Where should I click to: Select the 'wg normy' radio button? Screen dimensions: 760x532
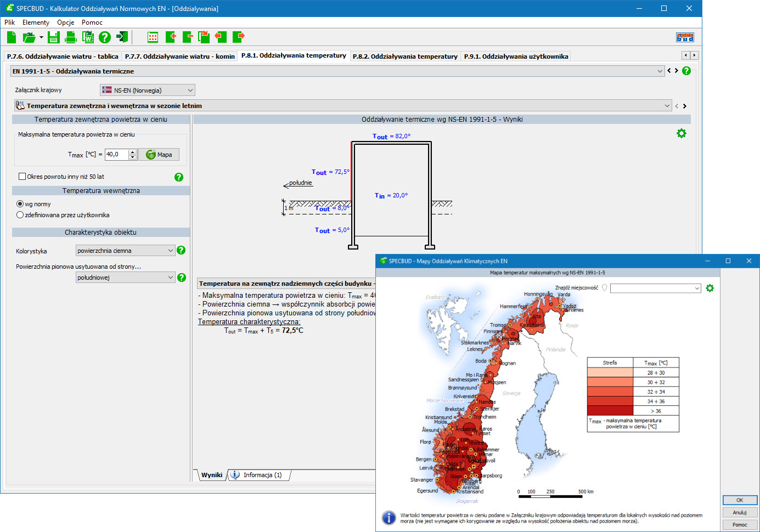[20, 204]
